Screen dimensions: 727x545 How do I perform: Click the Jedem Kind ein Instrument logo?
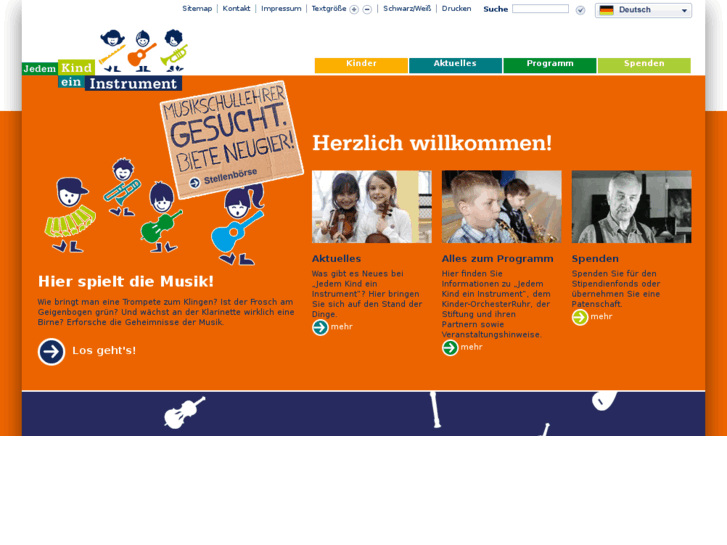tap(105, 60)
